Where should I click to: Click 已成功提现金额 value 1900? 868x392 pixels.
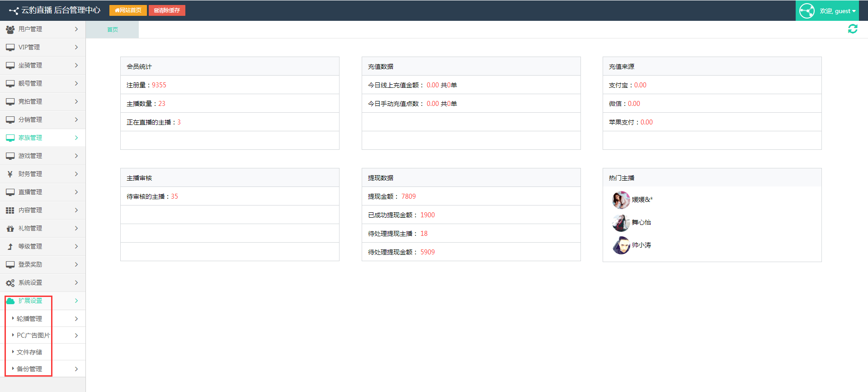(428, 215)
